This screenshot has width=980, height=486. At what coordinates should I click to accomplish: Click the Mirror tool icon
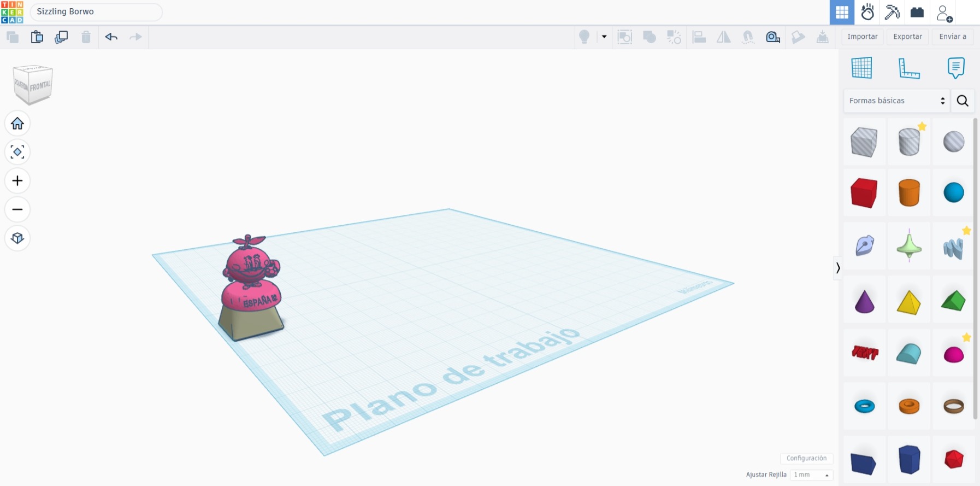point(724,37)
